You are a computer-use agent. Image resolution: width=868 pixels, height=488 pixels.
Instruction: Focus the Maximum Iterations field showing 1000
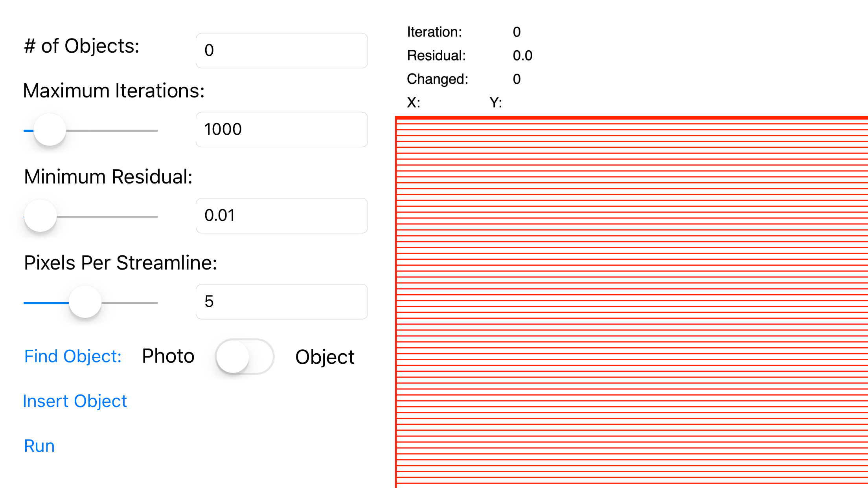pos(281,130)
